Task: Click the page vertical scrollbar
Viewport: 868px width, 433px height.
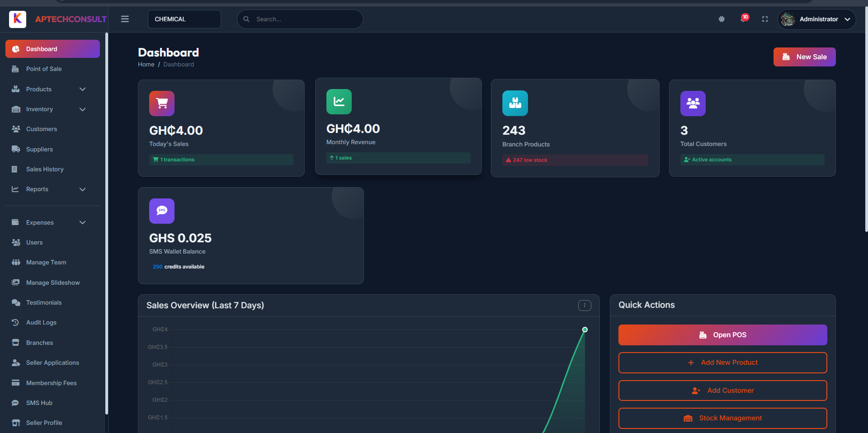Action: pyautogui.click(x=866, y=119)
